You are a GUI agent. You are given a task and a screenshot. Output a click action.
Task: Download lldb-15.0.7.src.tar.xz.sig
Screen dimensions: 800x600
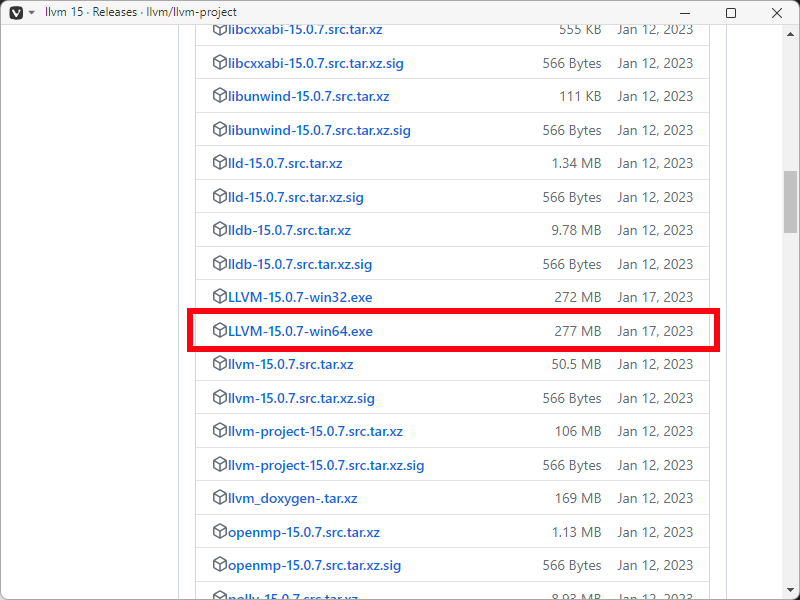[x=300, y=264]
